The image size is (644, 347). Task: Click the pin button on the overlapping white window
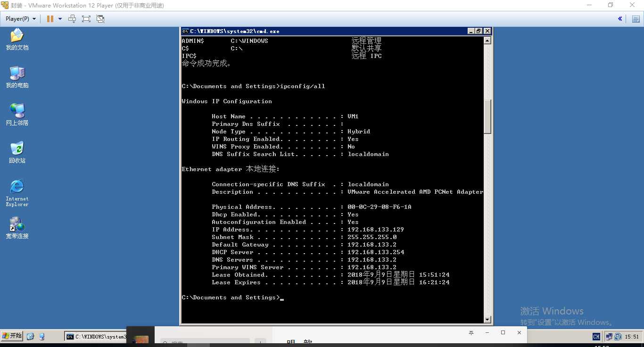[x=471, y=333]
